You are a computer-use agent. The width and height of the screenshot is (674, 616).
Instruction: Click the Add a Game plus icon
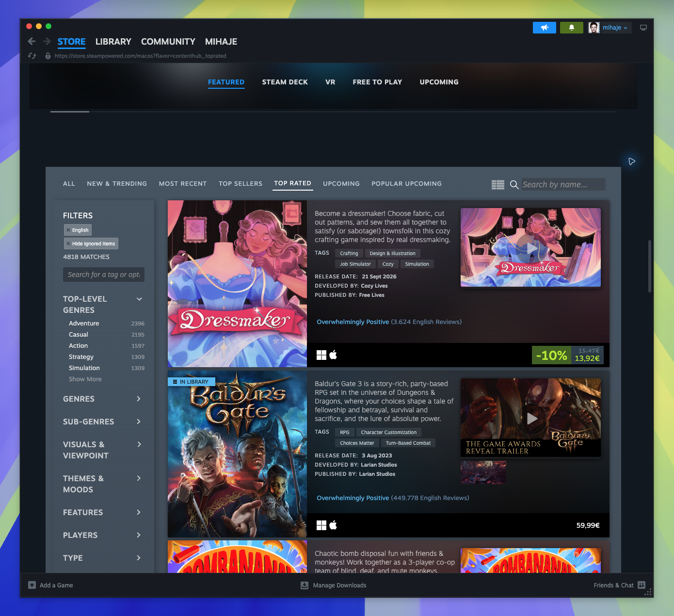[x=32, y=585]
